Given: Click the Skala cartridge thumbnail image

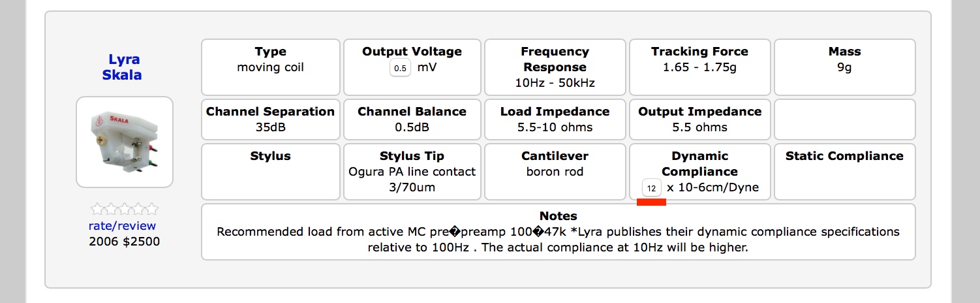Looking at the screenshot, I should point(125,142).
